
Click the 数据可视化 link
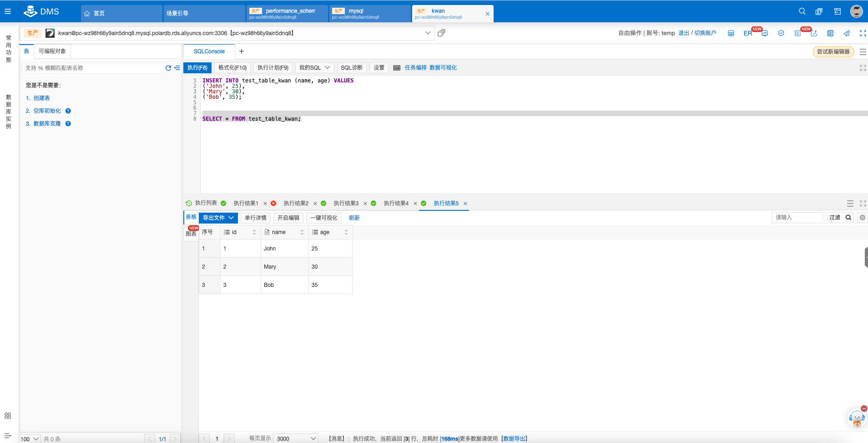[443, 68]
